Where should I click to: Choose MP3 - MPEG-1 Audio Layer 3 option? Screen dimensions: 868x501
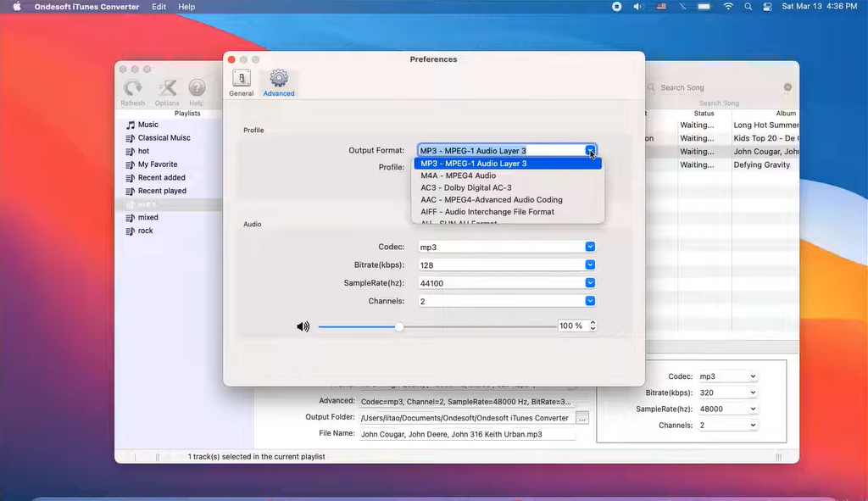508,164
